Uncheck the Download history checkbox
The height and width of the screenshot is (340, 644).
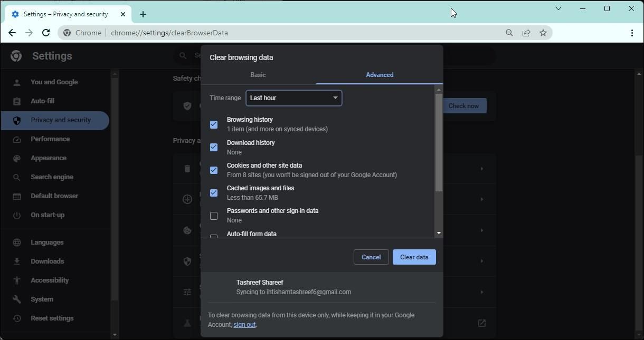[x=214, y=147]
